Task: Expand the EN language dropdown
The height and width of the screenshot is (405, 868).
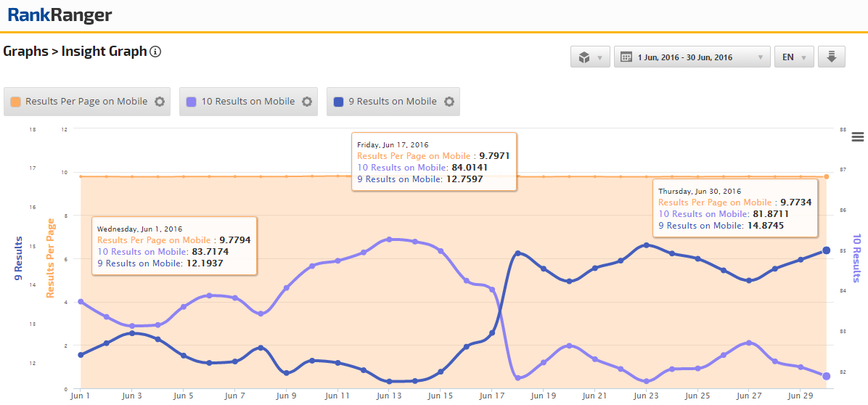Action: [793, 57]
